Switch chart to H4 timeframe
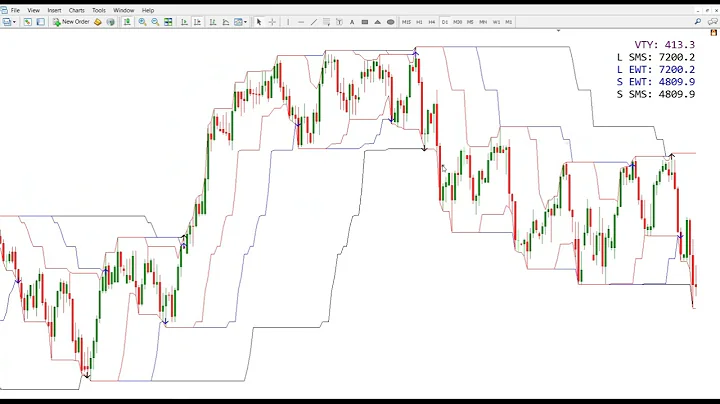The image size is (720, 404). pos(432,22)
